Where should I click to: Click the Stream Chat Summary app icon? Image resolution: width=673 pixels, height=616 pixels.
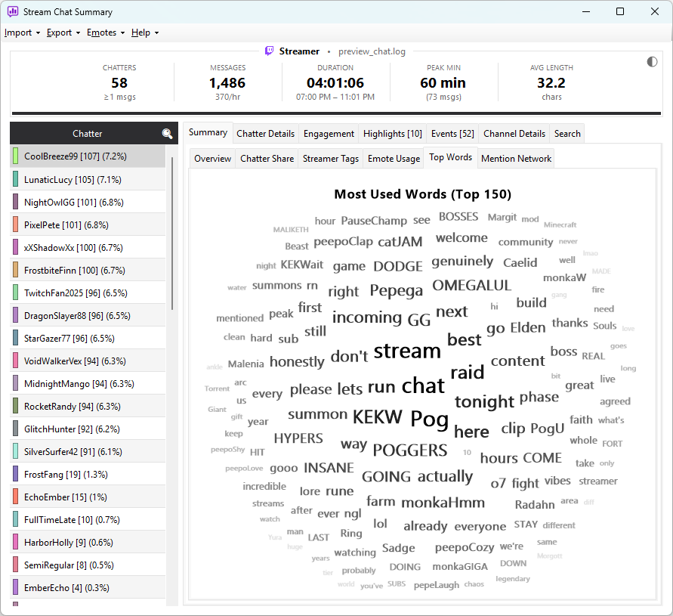13,11
